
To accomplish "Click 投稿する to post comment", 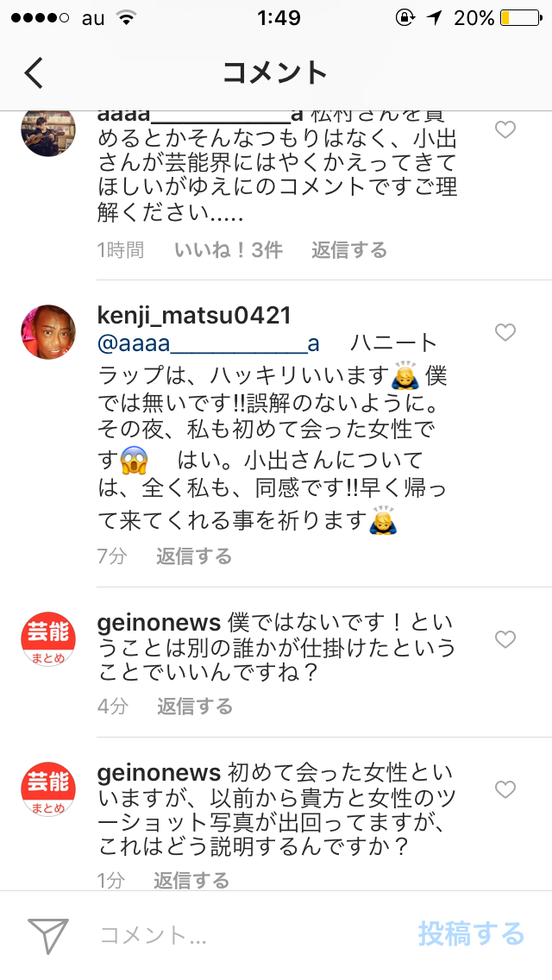I will (472, 933).
